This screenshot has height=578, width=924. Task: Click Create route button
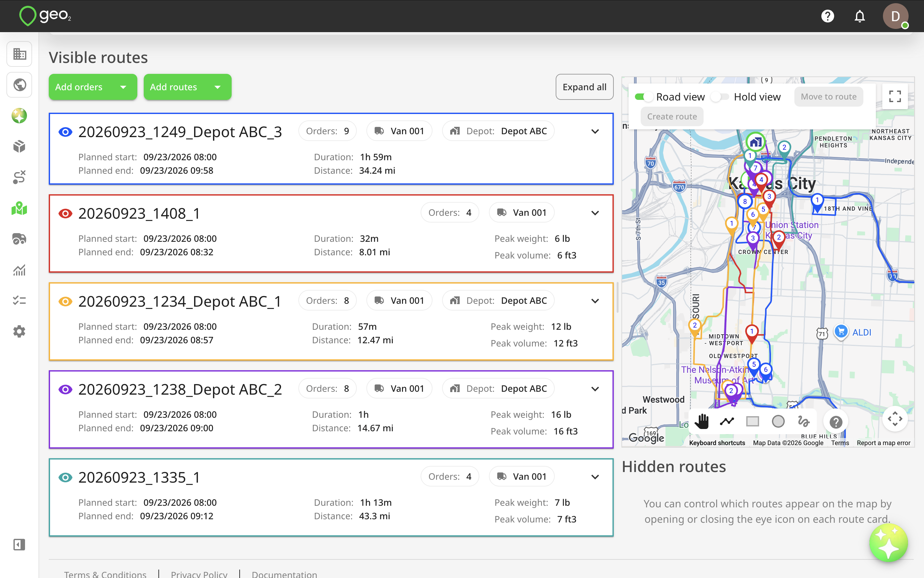coord(672,117)
